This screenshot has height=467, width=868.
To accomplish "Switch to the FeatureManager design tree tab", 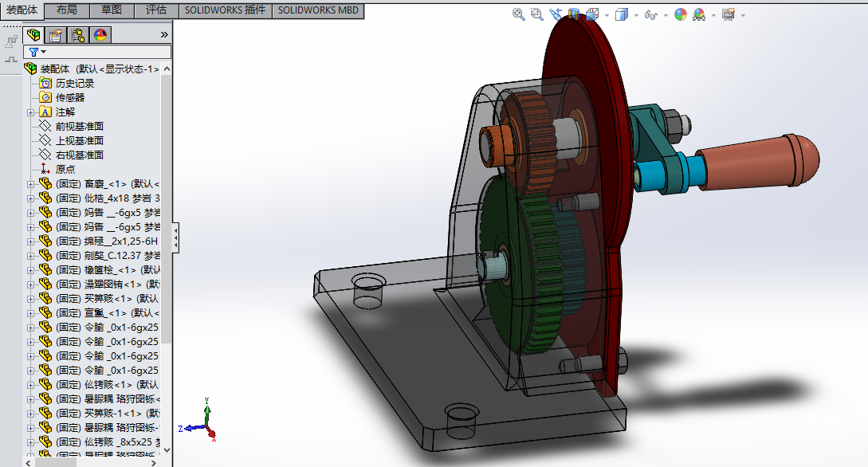I will [x=33, y=35].
